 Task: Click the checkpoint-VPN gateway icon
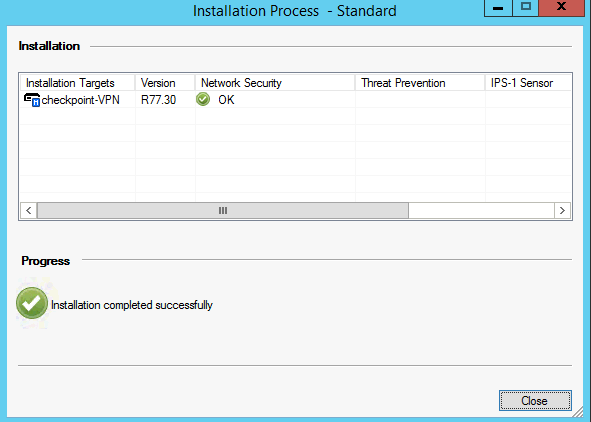(32, 100)
